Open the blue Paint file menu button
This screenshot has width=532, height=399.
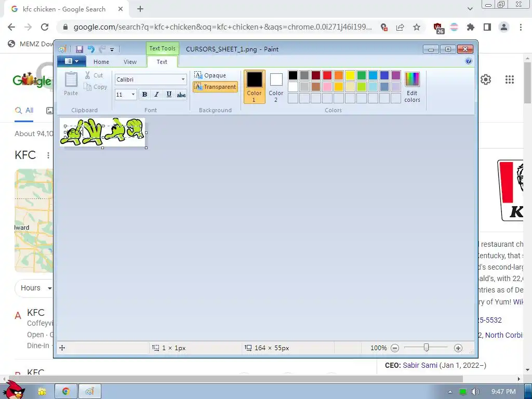[71, 61]
